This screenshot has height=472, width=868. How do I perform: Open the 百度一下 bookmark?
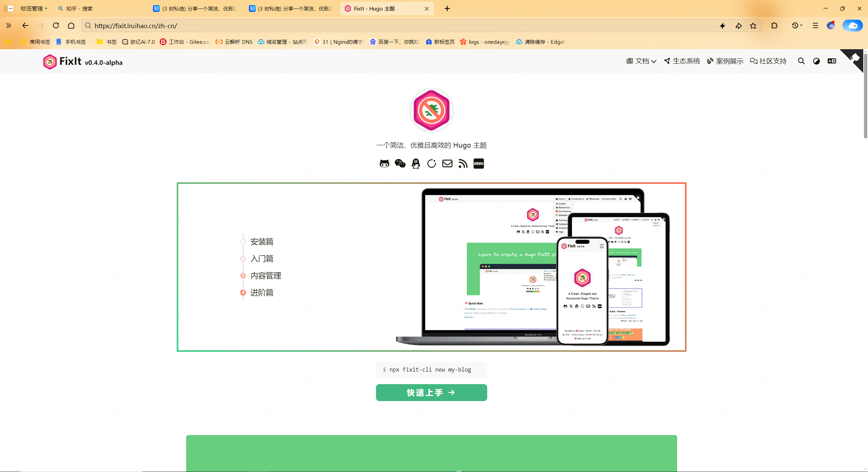395,42
